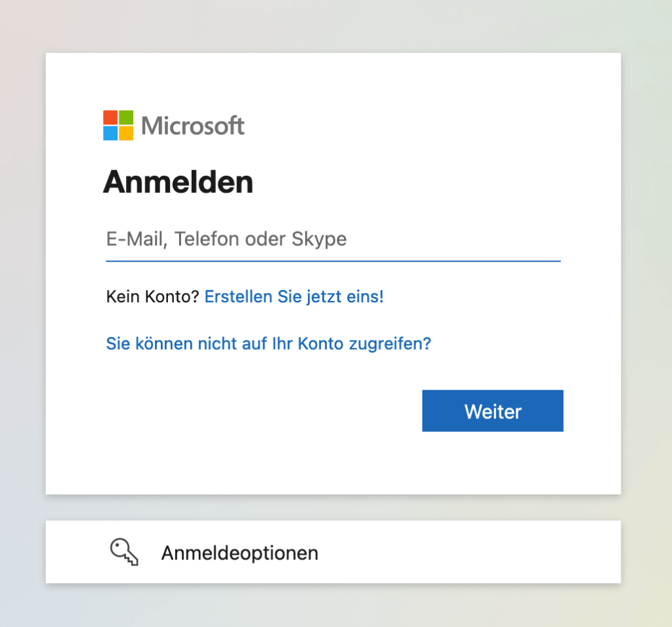Click the yellow square of the Microsoft logo
Screen dimensions: 672x627
click(126, 133)
